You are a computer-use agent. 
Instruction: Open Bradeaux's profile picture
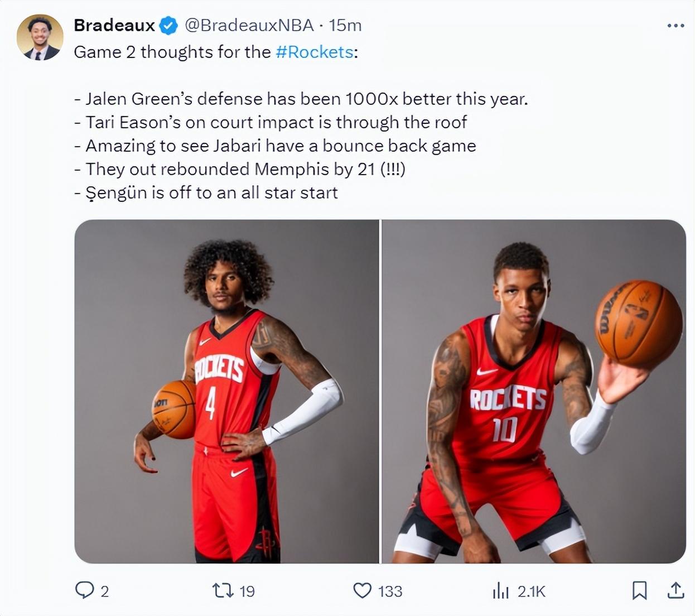coord(40,37)
